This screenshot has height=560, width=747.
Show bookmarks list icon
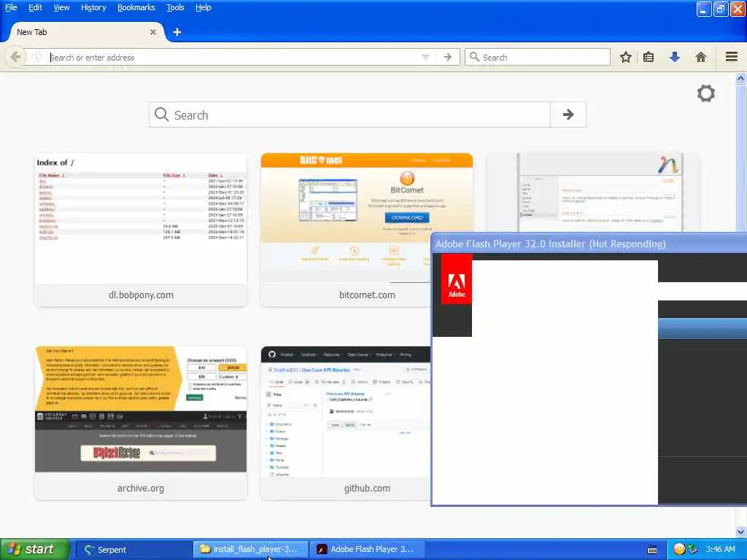pos(649,57)
